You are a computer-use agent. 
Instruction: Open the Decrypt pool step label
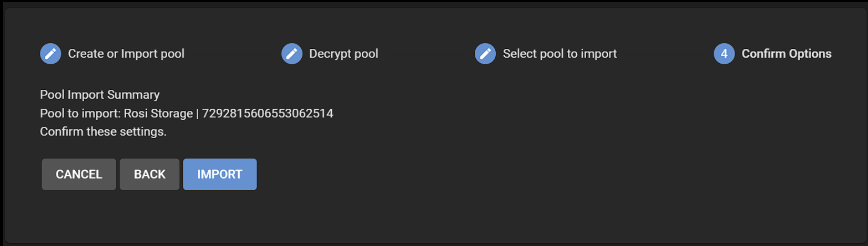point(343,54)
